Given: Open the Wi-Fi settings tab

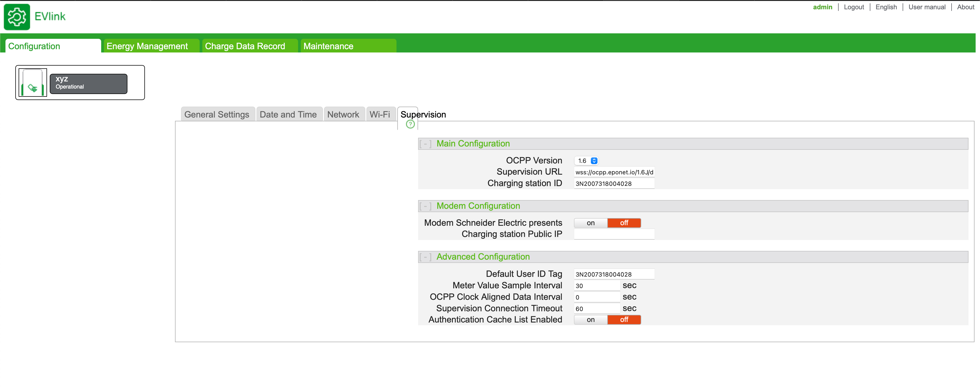Looking at the screenshot, I should coord(380,115).
